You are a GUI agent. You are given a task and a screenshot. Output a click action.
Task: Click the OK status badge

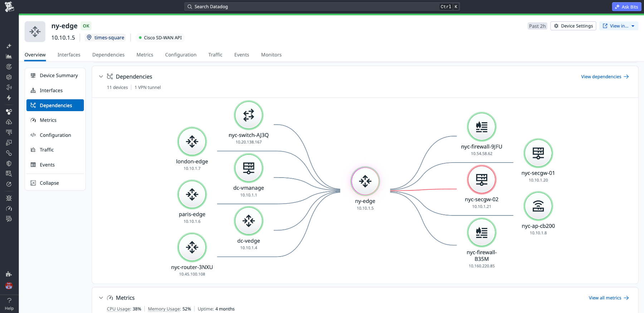tap(86, 26)
